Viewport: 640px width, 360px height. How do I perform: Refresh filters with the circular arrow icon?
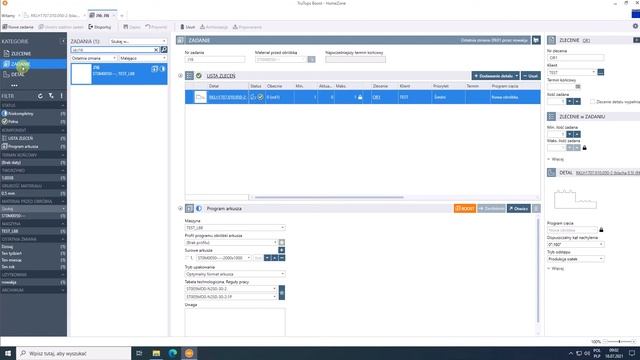point(40,96)
